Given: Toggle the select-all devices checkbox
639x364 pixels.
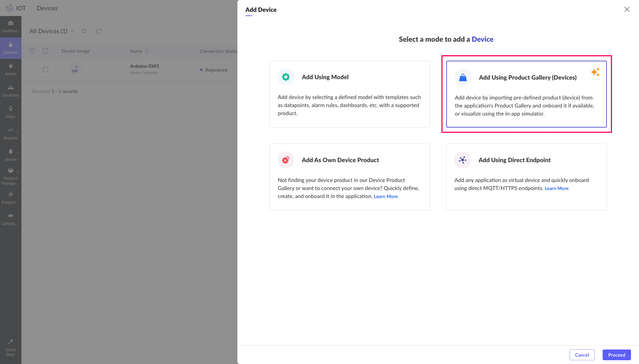Looking at the screenshot, I should click(x=45, y=51).
